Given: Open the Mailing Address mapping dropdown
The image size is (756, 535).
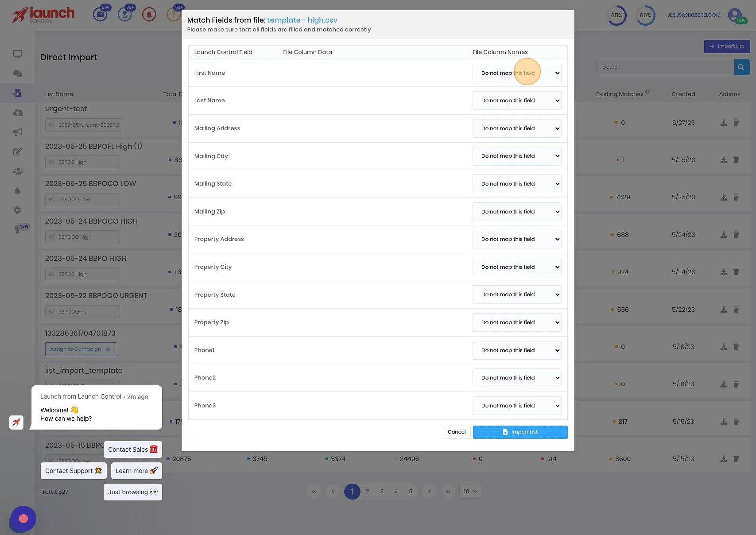Looking at the screenshot, I should coord(517,128).
